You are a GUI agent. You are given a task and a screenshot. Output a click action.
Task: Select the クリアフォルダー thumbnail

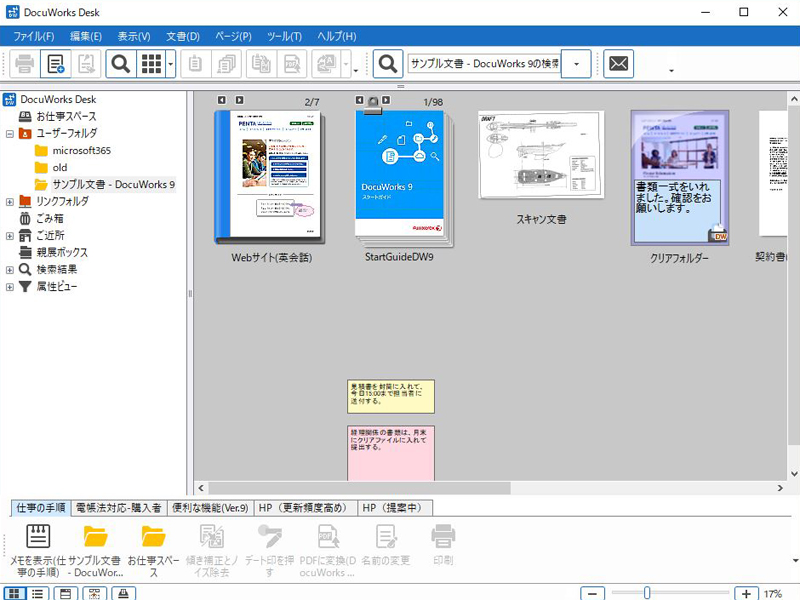680,178
